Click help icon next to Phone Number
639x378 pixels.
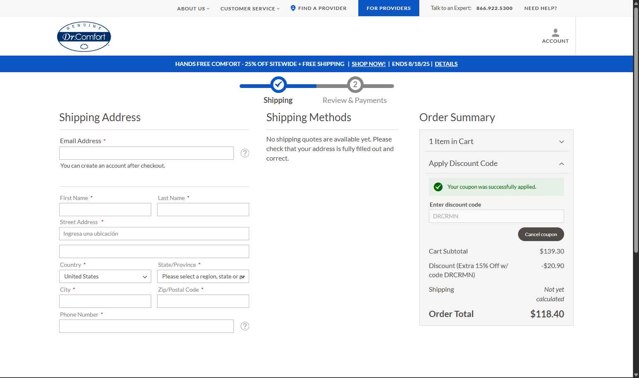coord(245,326)
